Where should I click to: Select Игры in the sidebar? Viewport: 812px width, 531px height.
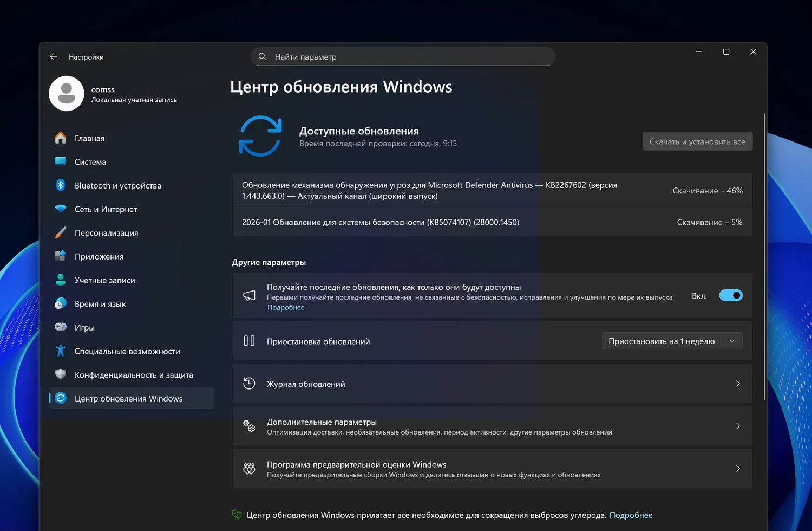(x=132, y=327)
